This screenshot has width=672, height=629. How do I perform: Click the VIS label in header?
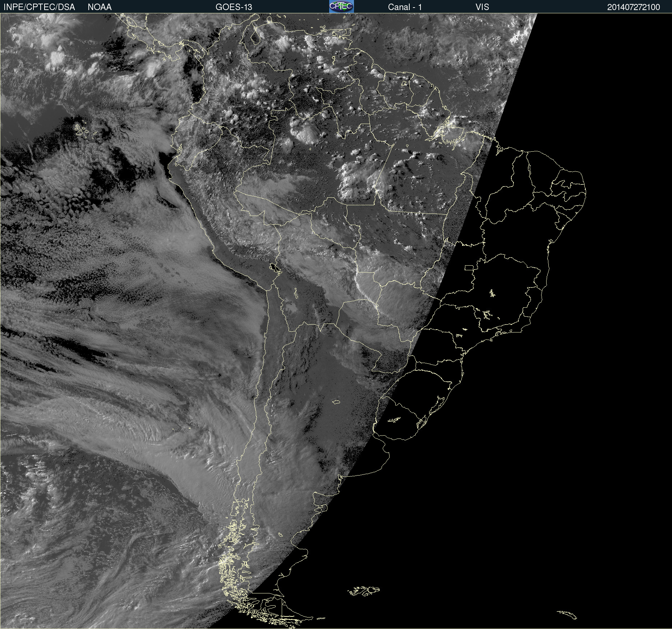pyautogui.click(x=482, y=7)
